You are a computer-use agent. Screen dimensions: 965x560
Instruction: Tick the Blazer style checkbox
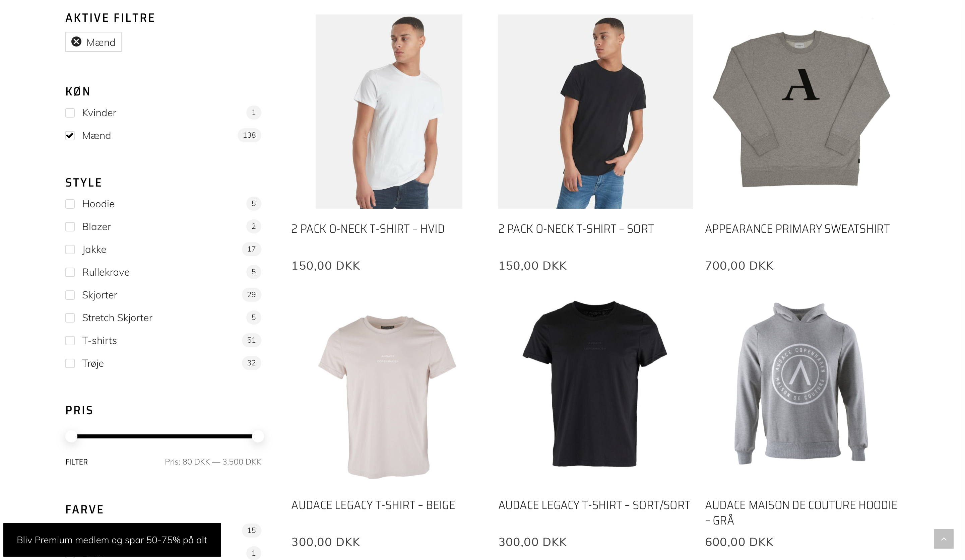[70, 227]
